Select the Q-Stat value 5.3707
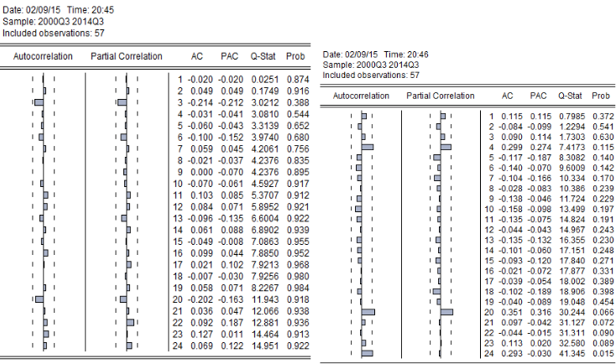The height and width of the screenshot is (364, 616). [x=265, y=195]
